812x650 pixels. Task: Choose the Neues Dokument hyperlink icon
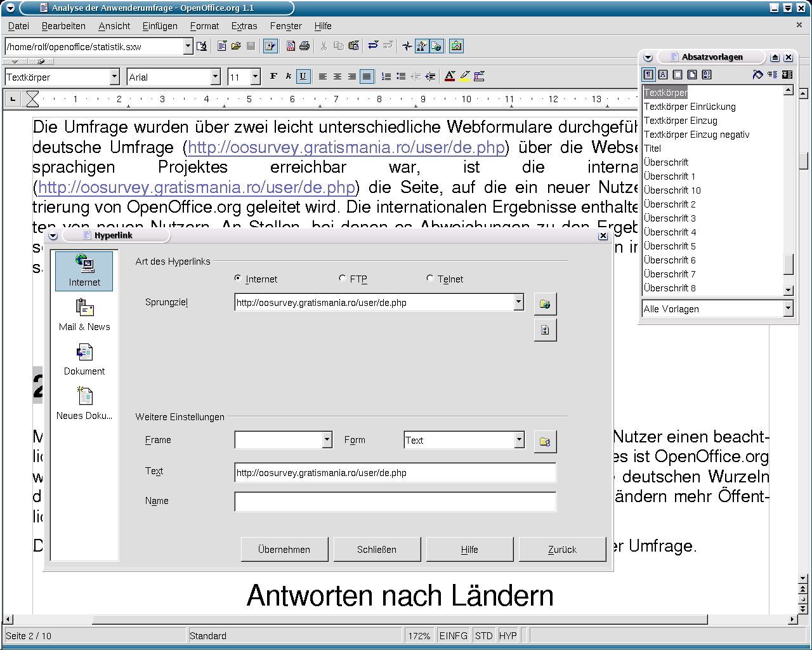(x=84, y=404)
